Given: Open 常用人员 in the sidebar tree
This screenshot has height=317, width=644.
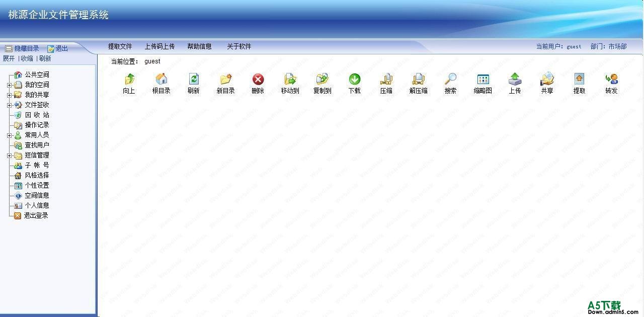Looking at the screenshot, I should click(x=37, y=135).
